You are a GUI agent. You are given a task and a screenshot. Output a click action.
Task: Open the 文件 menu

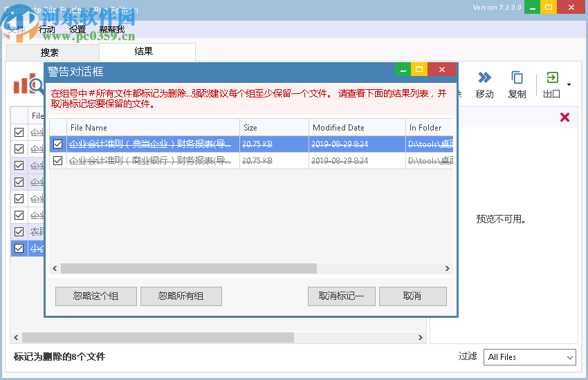pos(16,29)
